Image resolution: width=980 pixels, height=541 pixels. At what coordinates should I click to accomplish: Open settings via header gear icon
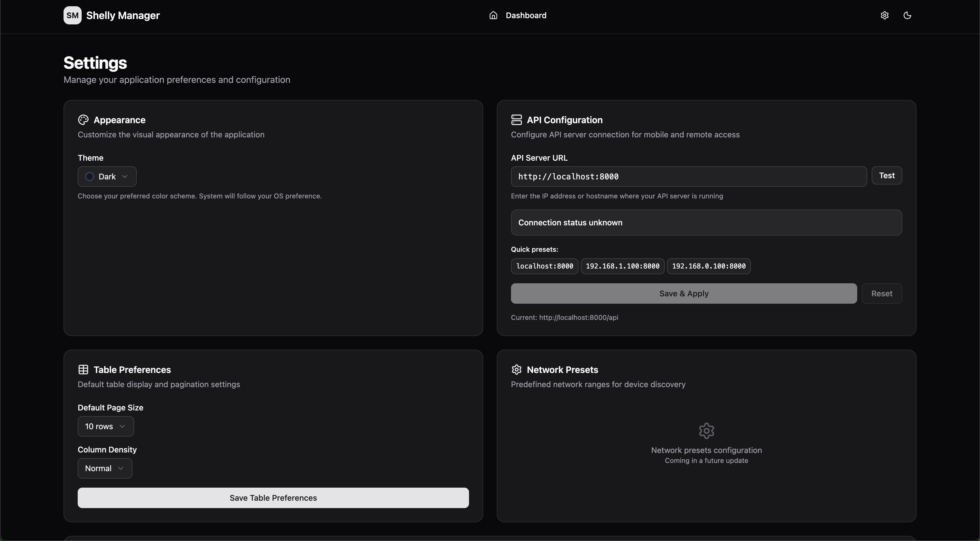(x=884, y=15)
